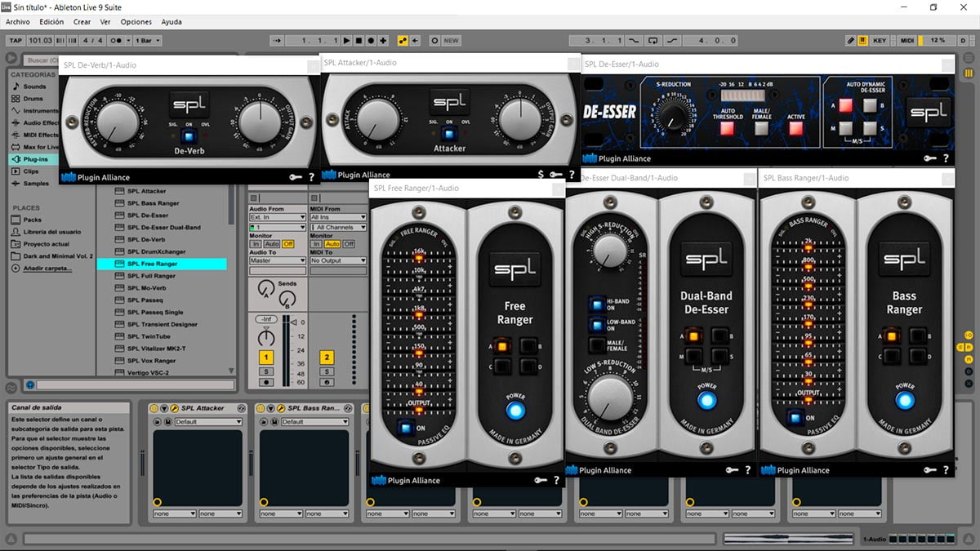
Task: Open the 1 Bar quantization dropdown
Action: click(x=147, y=40)
